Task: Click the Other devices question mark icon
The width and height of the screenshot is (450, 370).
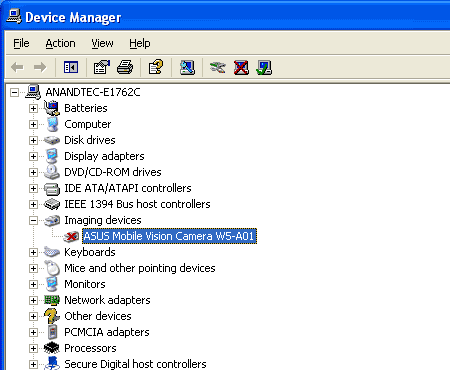Action: coord(52,316)
